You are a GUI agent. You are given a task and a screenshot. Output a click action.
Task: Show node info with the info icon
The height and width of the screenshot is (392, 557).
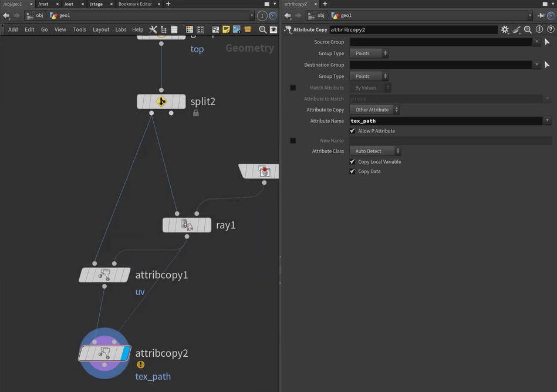click(539, 29)
